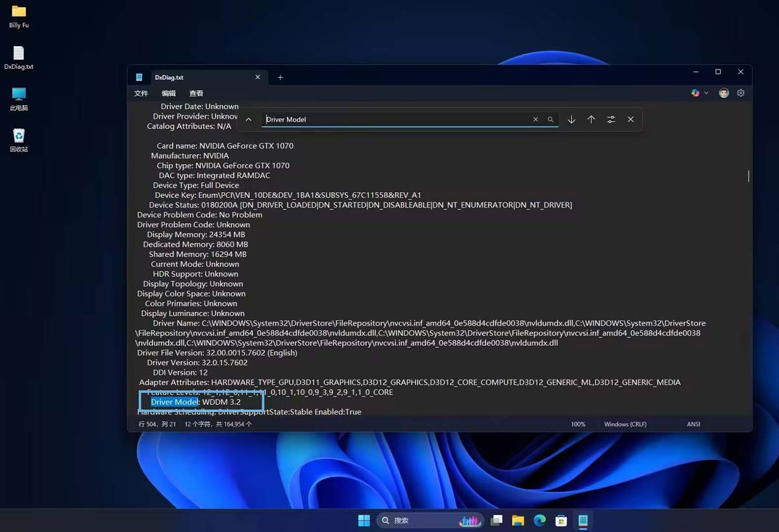Add a new Notepad tab

click(x=280, y=77)
